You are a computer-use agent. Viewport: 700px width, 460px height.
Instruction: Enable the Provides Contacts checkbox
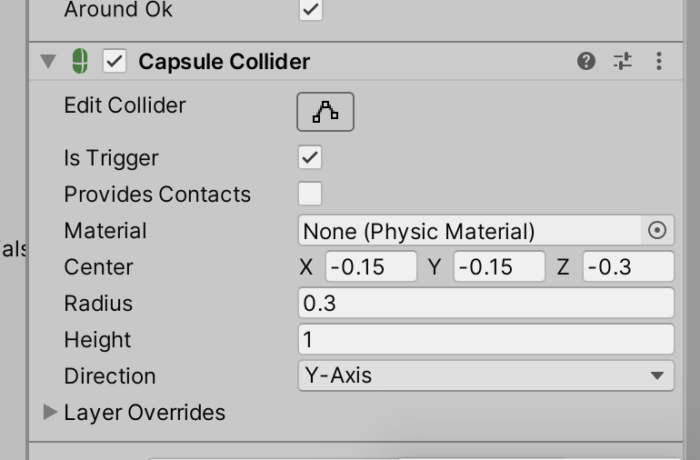tap(310, 194)
